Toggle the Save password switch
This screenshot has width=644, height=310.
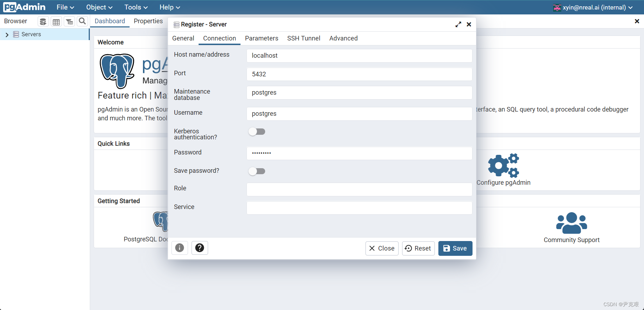pyautogui.click(x=257, y=171)
